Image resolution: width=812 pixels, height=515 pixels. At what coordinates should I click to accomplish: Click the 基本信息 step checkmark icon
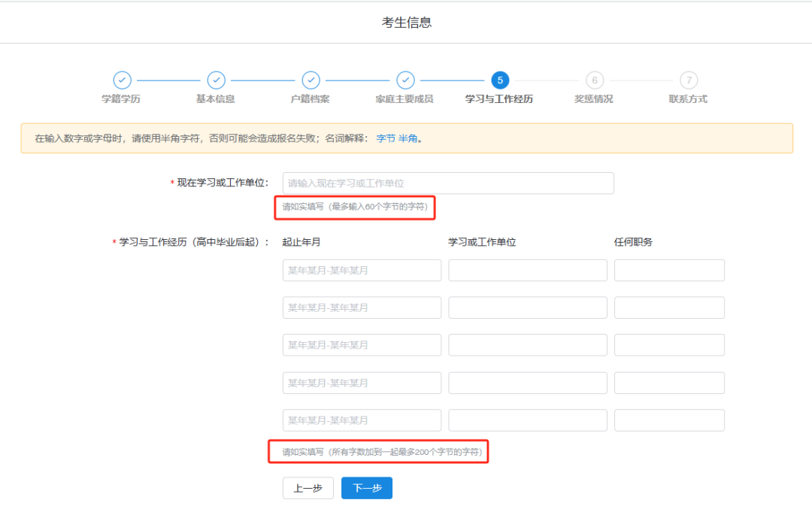coord(216,80)
